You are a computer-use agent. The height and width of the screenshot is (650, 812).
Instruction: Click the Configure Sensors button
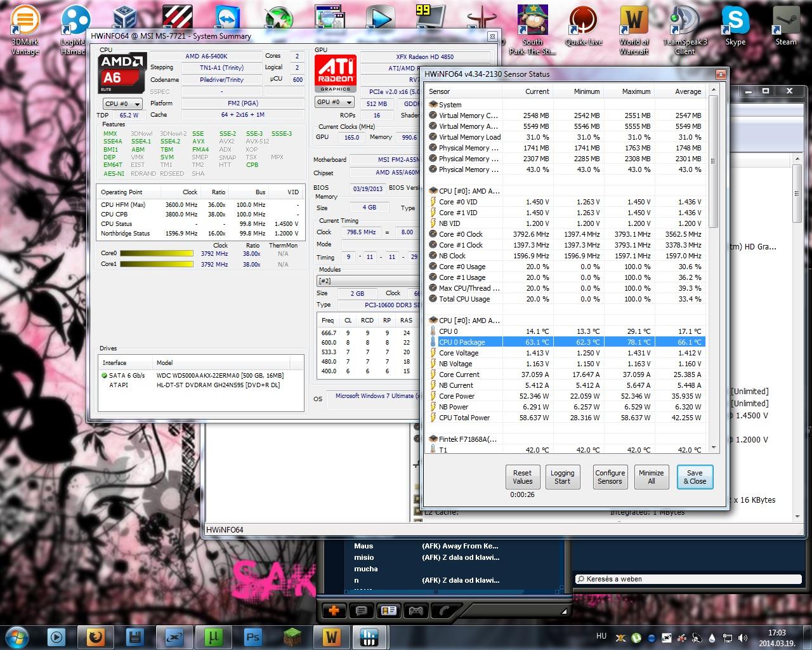(x=610, y=477)
